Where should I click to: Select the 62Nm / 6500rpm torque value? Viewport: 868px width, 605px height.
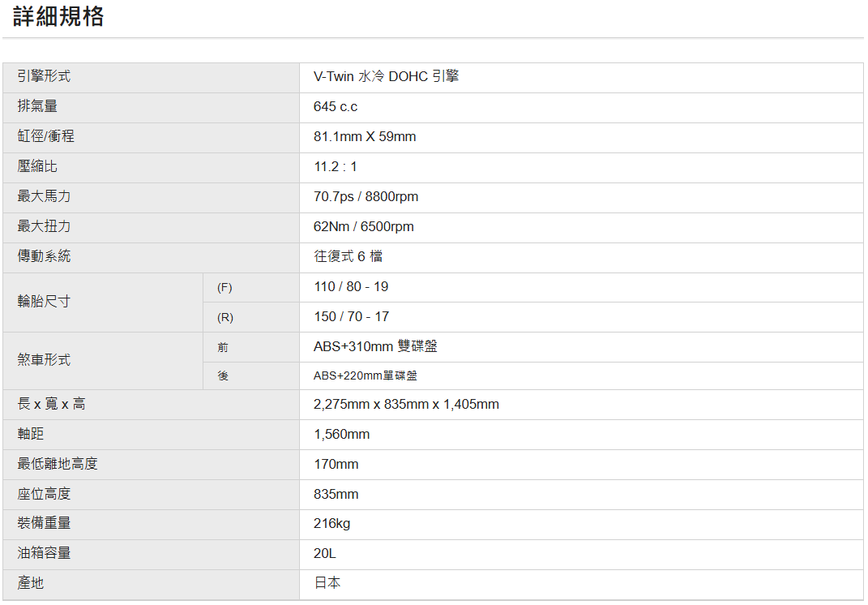point(364,226)
